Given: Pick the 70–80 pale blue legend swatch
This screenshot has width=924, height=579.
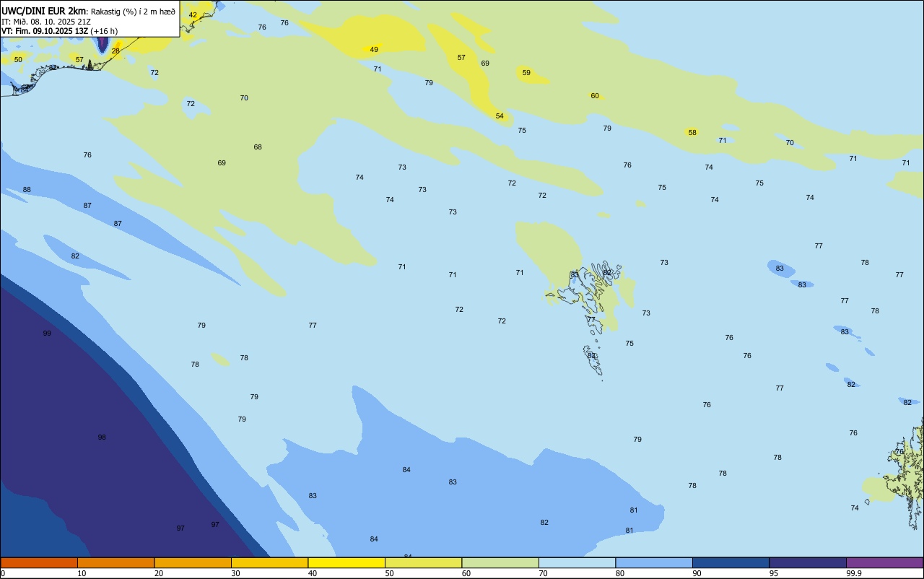Looking at the screenshot, I should point(577,562).
